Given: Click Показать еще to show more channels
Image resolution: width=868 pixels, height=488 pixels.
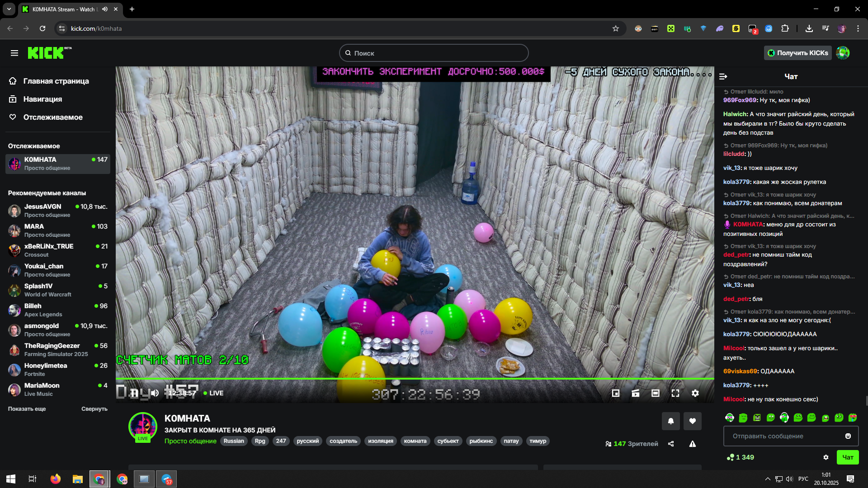Looking at the screenshot, I should [x=27, y=409].
